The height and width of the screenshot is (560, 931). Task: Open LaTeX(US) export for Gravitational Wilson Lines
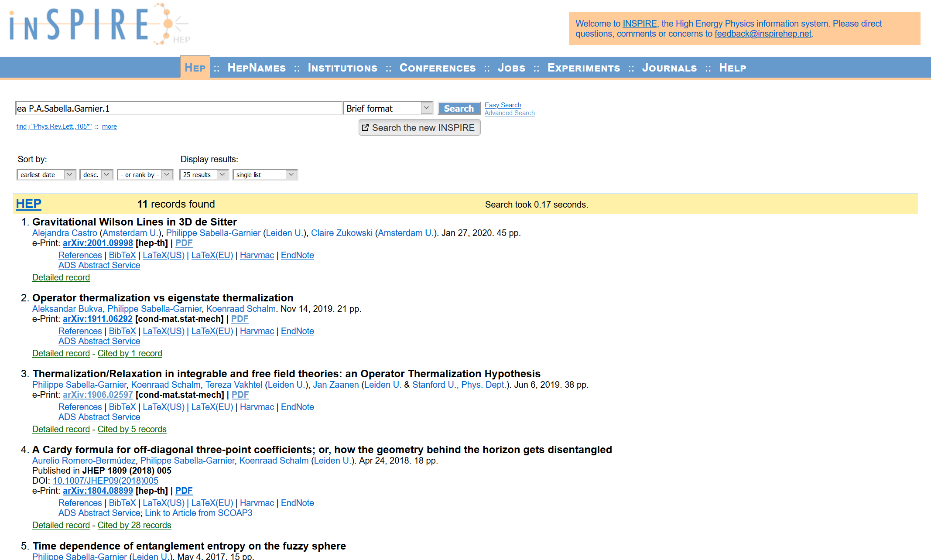coord(164,255)
